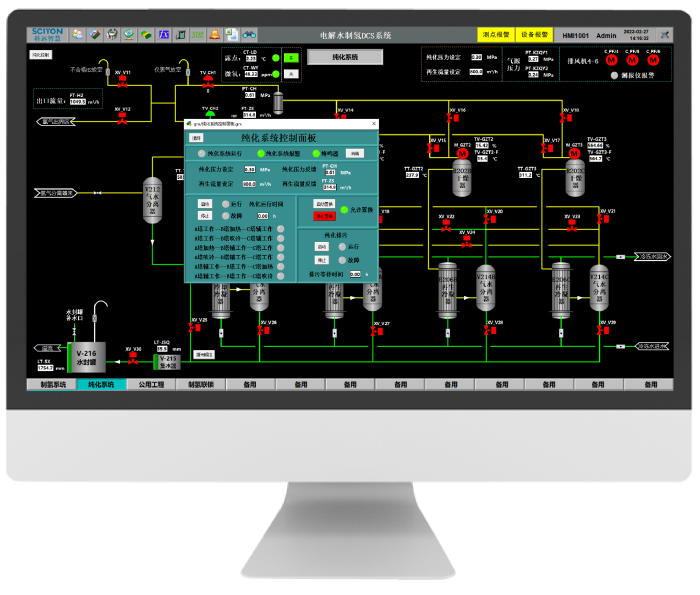This screenshot has height=595, width=700.
Task: Click the 纯化系统运行 status indicator
Action: tap(203, 153)
